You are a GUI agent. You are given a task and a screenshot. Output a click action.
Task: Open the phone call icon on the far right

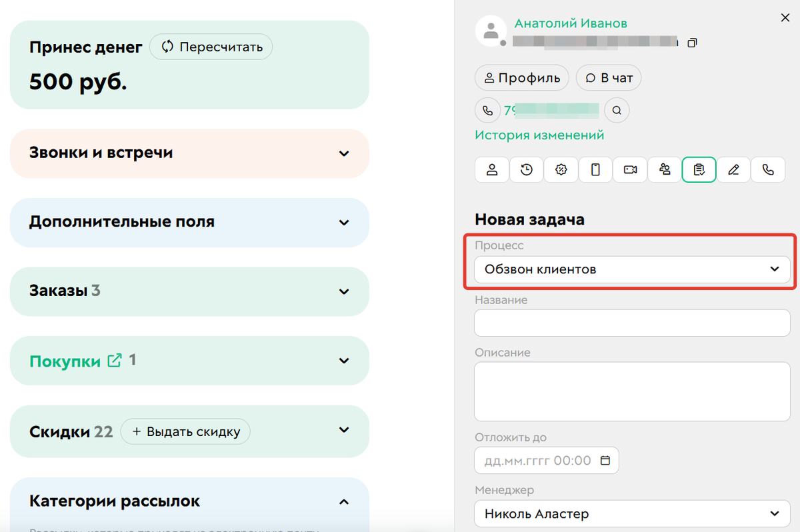(768, 169)
